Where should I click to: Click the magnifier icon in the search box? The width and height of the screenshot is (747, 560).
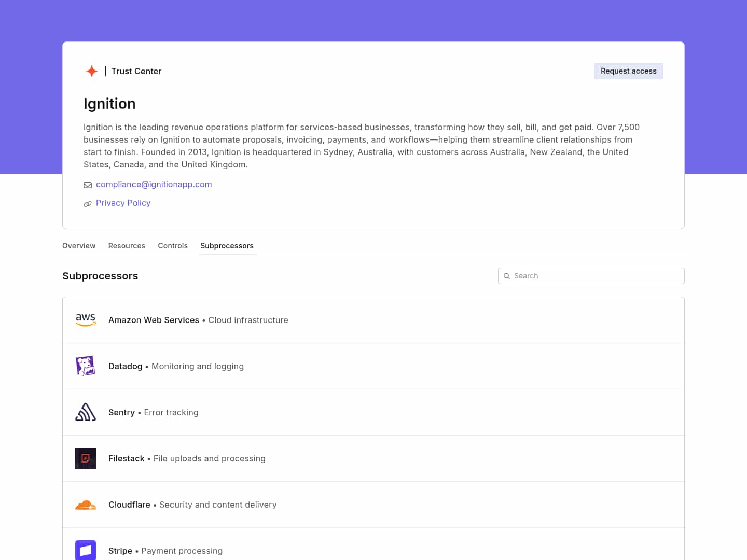click(x=507, y=276)
